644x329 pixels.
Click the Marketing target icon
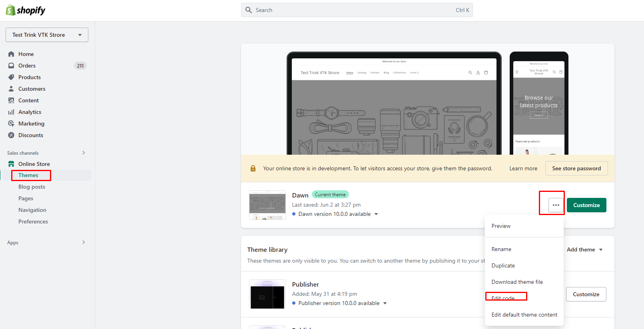(x=11, y=124)
